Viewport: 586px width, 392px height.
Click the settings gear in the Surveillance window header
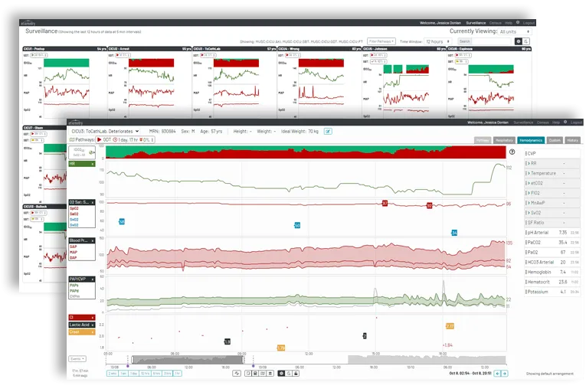point(518,22)
